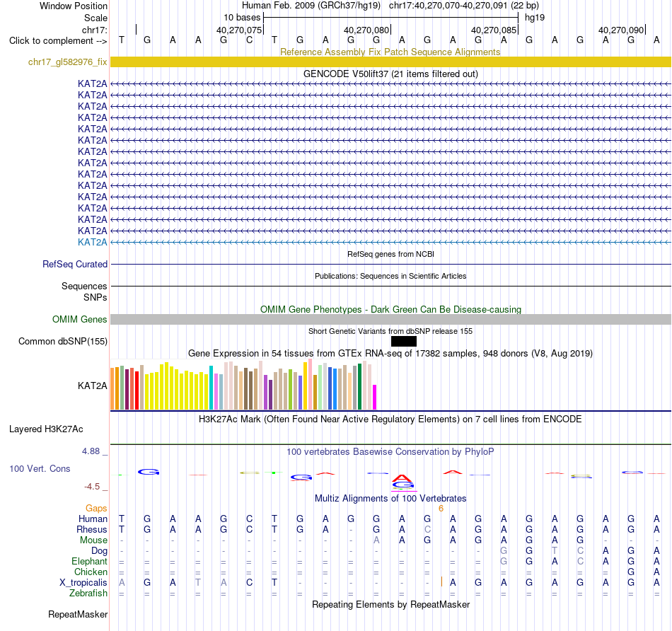This screenshot has height=631, width=672.
Task: Click the first T base in the reference sequence row
Action: 122,40
